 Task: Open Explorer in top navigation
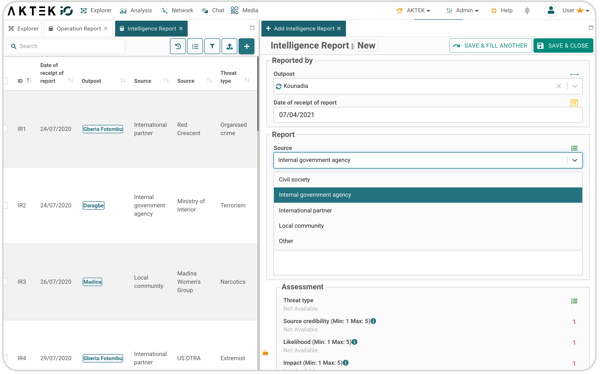click(x=96, y=11)
